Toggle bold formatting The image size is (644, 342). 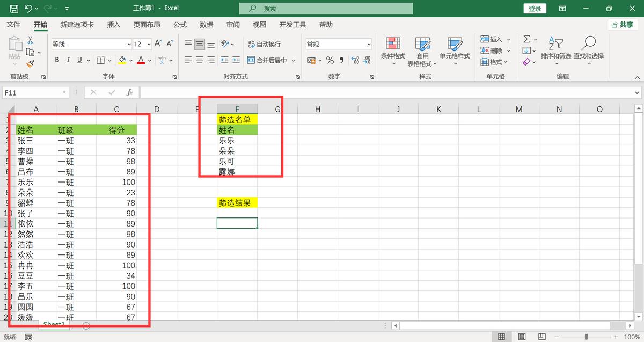pos(57,60)
